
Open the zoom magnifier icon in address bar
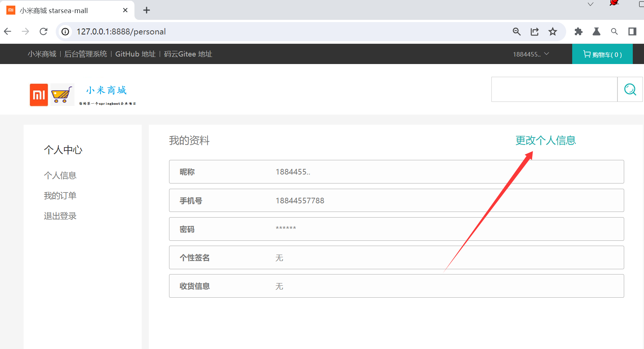516,31
